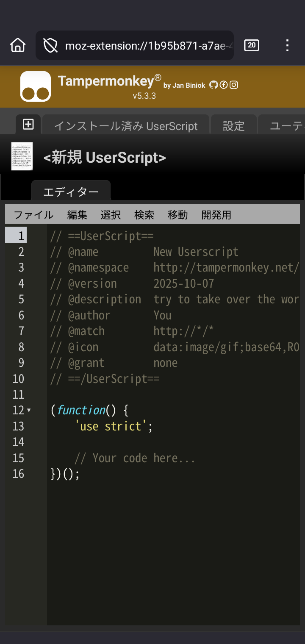The height and width of the screenshot is (644, 305).
Task: Open the 編集 menu
Action: click(77, 215)
